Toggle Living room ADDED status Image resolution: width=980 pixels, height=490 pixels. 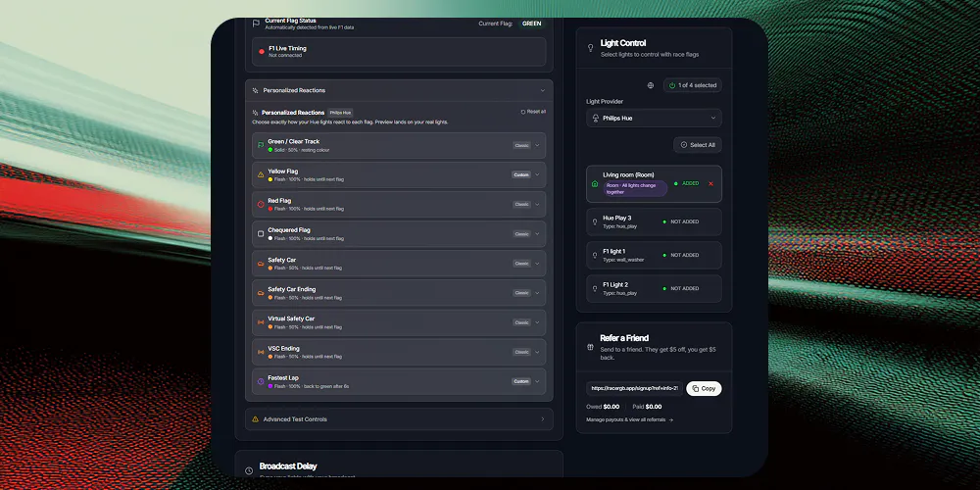(x=686, y=184)
